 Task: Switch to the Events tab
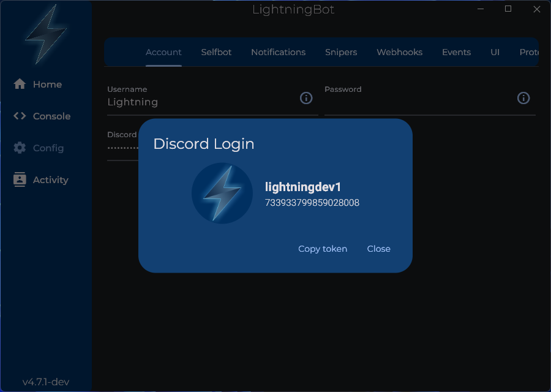click(x=456, y=52)
